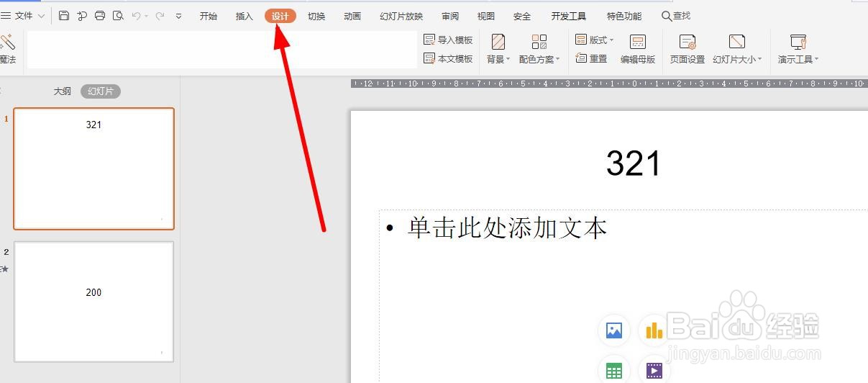
Task: Click the insert table icon in placeholder
Action: [614, 370]
